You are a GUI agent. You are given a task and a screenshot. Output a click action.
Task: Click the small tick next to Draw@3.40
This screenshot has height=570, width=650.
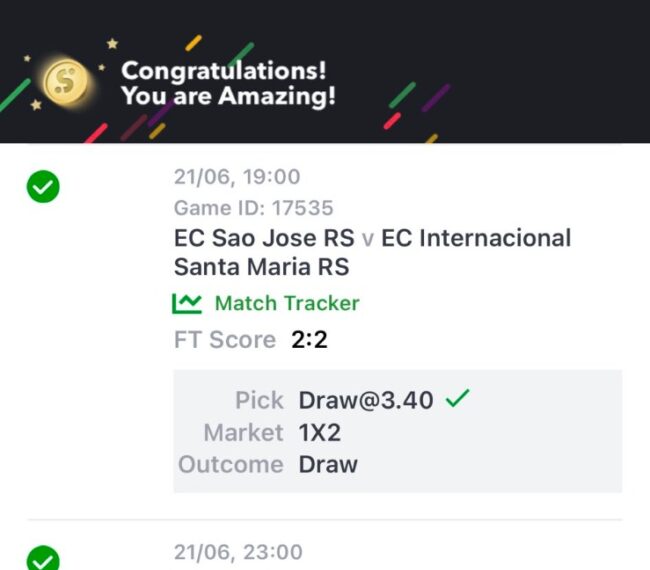457,398
